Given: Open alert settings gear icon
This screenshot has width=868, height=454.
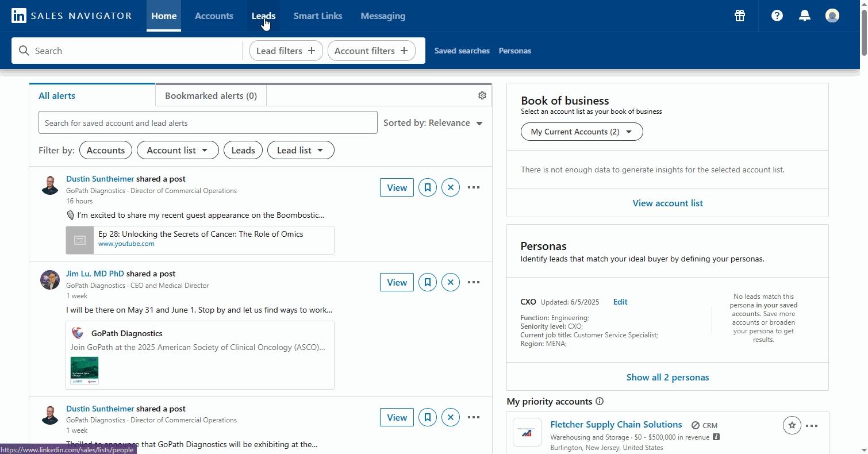Looking at the screenshot, I should click(x=482, y=95).
